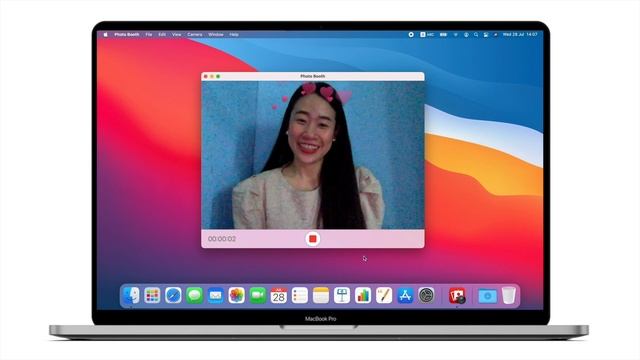Viewport: 640px width, 360px height.
Task: Open the Downloads folder in Dock
Action: coord(487,296)
